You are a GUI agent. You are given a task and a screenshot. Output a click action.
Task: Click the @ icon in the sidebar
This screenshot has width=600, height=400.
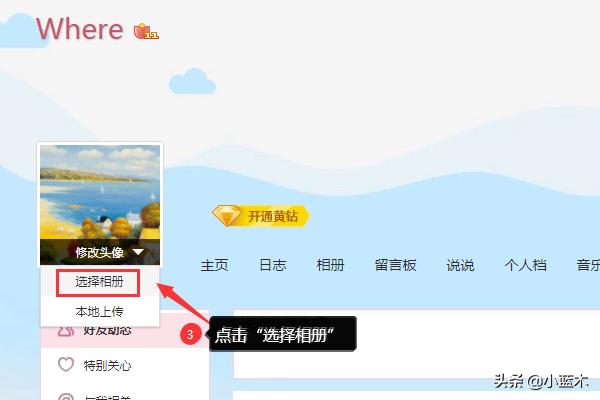click(66, 397)
